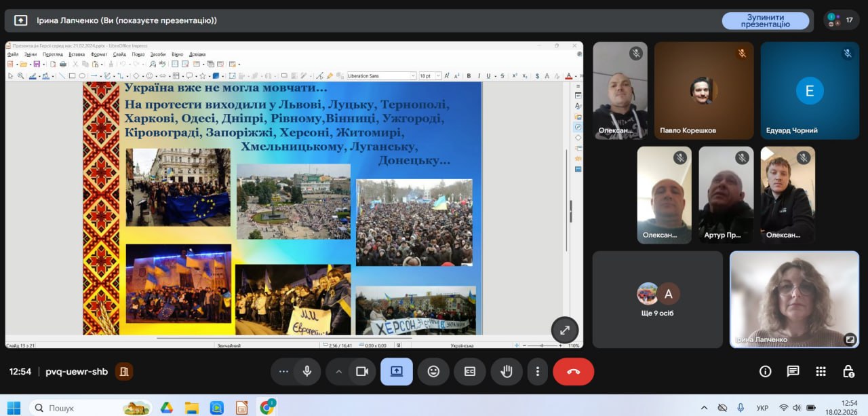Open the Слайд menu in Impress

(119, 54)
